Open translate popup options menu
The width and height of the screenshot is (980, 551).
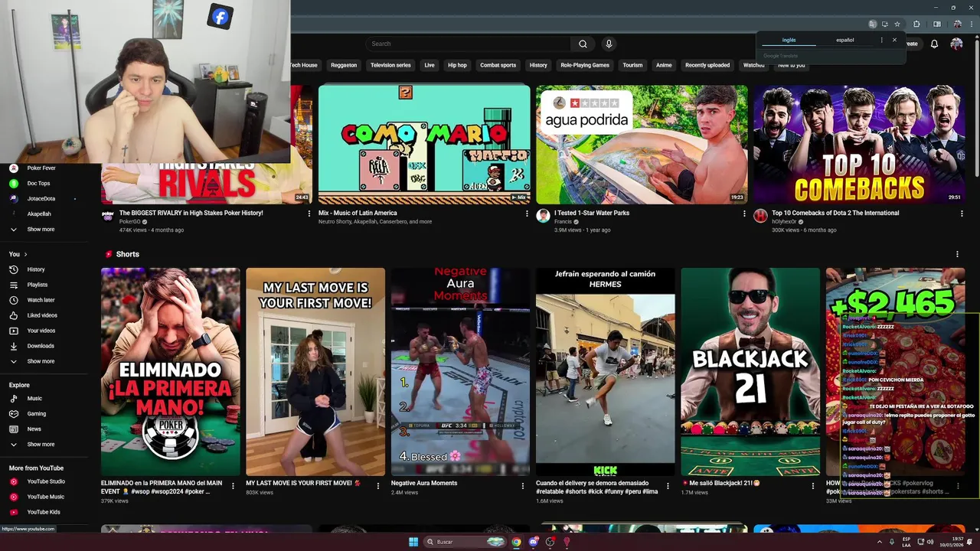[881, 40]
